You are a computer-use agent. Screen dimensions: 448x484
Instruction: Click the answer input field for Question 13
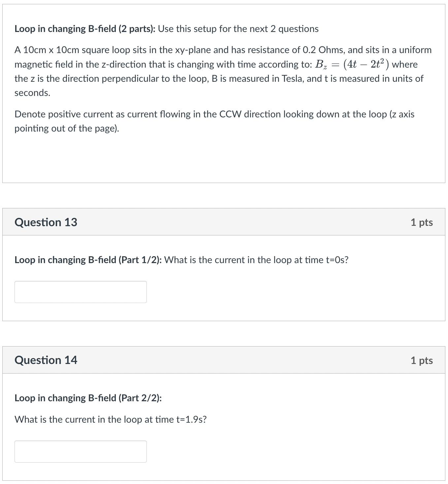coord(80,292)
